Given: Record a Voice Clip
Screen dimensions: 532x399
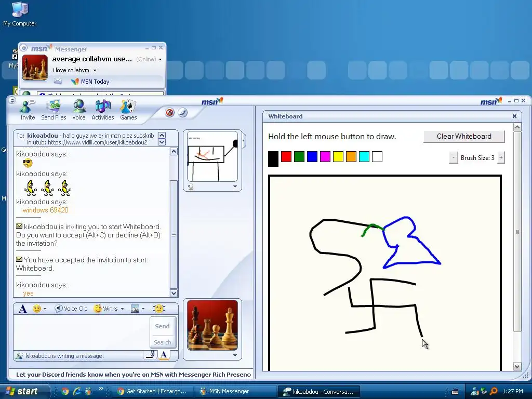Looking at the screenshot, I should [x=72, y=309].
